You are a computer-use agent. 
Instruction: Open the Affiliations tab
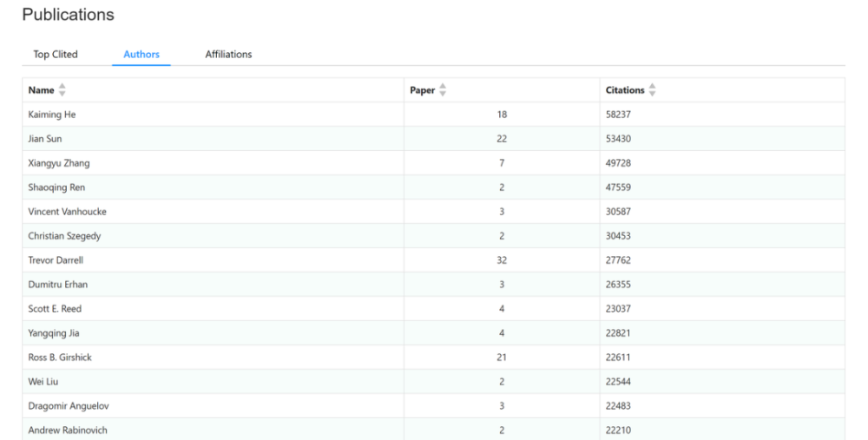(228, 54)
